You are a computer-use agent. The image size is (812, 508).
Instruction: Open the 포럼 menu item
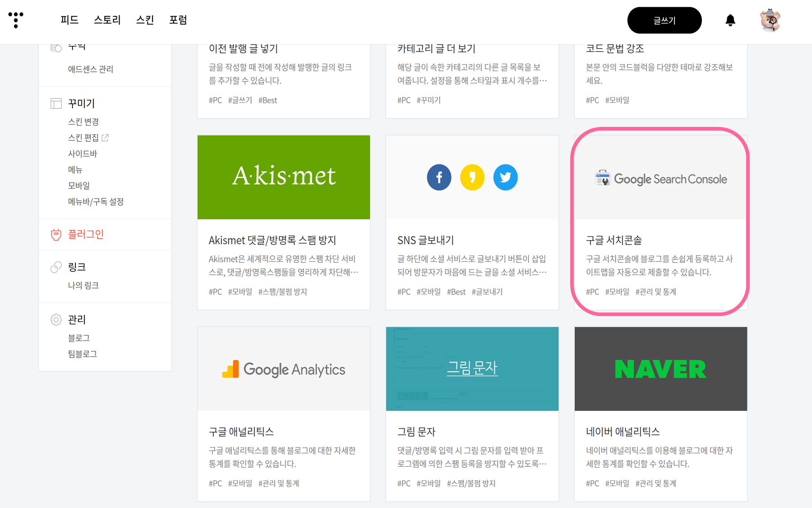[x=178, y=20]
